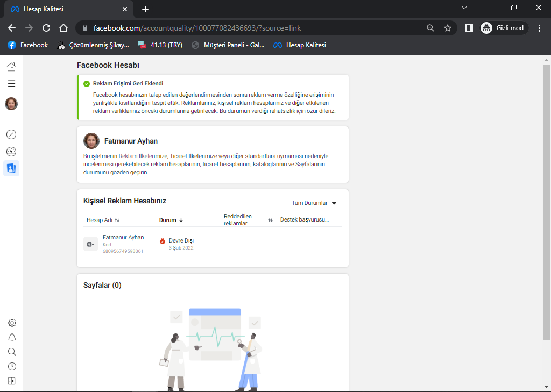This screenshot has width=551, height=392.
Task: Minimize the browser window
Action: tap(489, 8)
